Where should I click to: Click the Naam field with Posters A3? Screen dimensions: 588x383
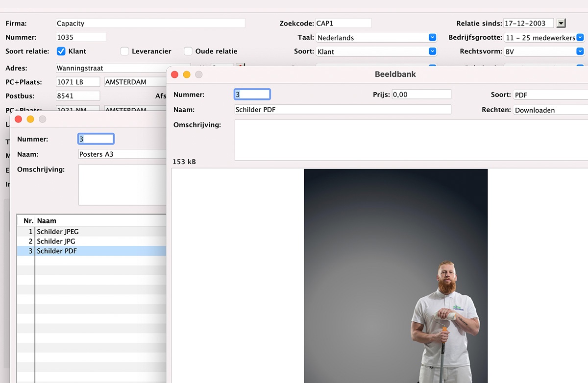tap(122, 154)
